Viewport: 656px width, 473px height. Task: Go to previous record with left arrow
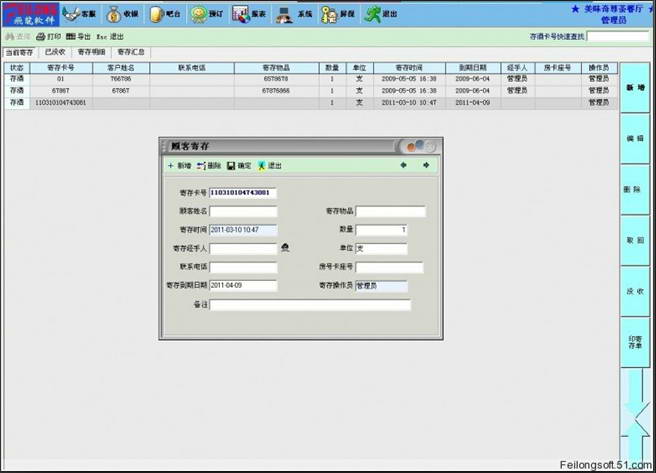[403, 165]
